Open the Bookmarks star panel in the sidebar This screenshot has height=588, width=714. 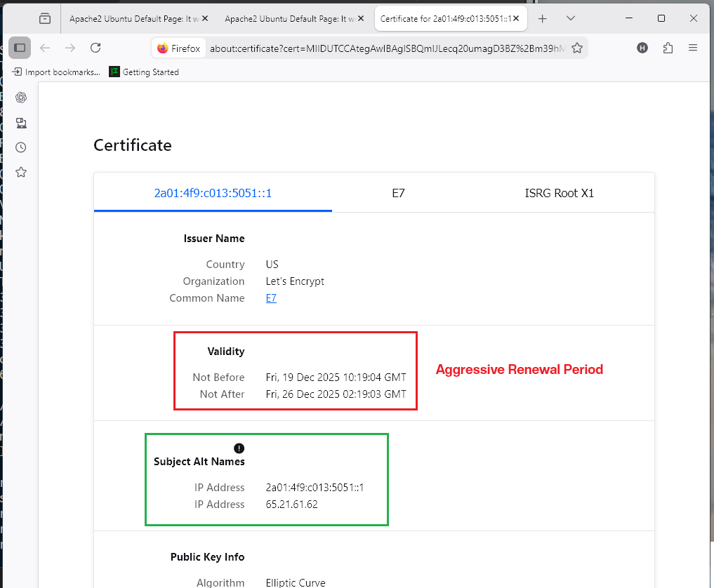[21, 172]
